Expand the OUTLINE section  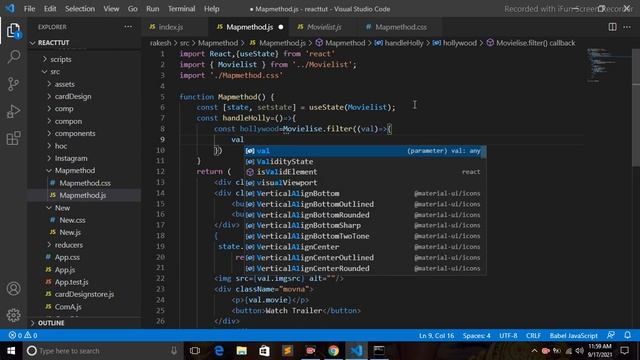pos(51,323)
